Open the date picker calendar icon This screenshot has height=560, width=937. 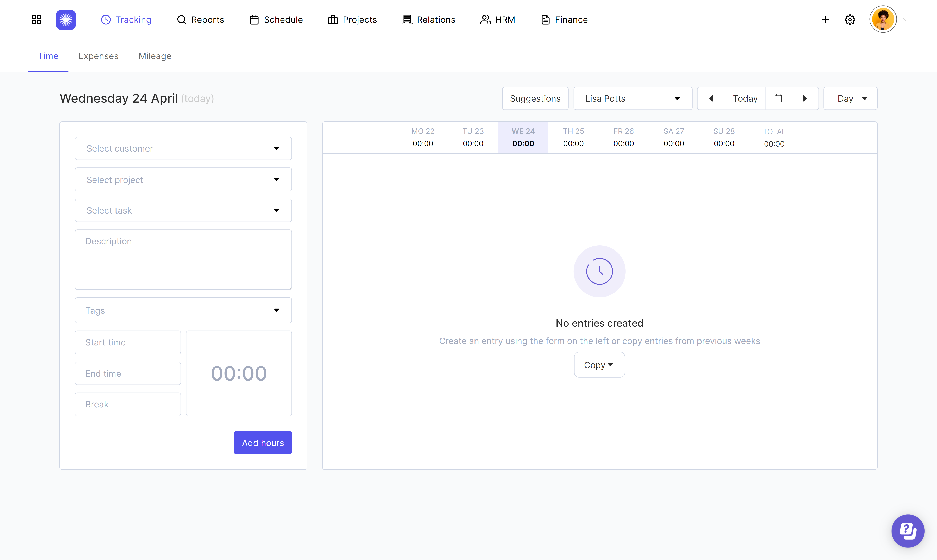click(778, 98)
